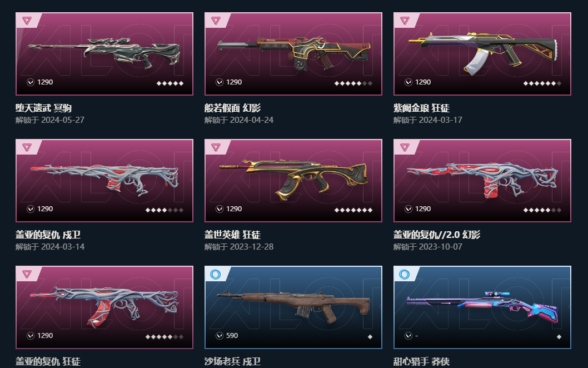The height and width of the screenshot is (368, 588).
Task: Select the 甜心猎手 莽侠 shotgun image
Action: click(482, 306)
